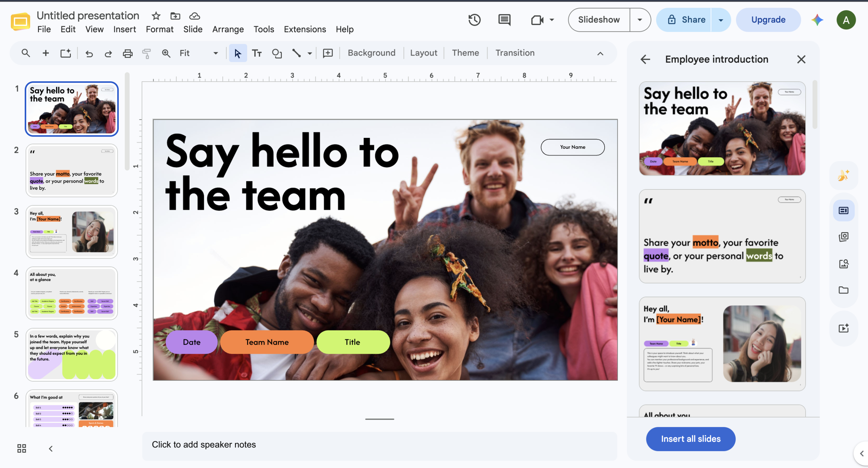
Task: Open the Arrange menu
Action: click(228, 29)
